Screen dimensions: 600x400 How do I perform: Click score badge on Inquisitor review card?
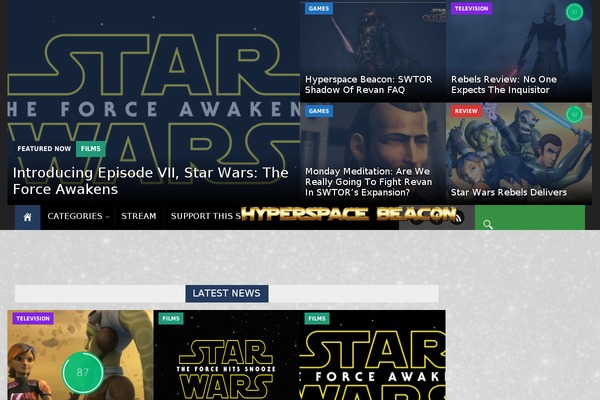click(x=574, y=12)
